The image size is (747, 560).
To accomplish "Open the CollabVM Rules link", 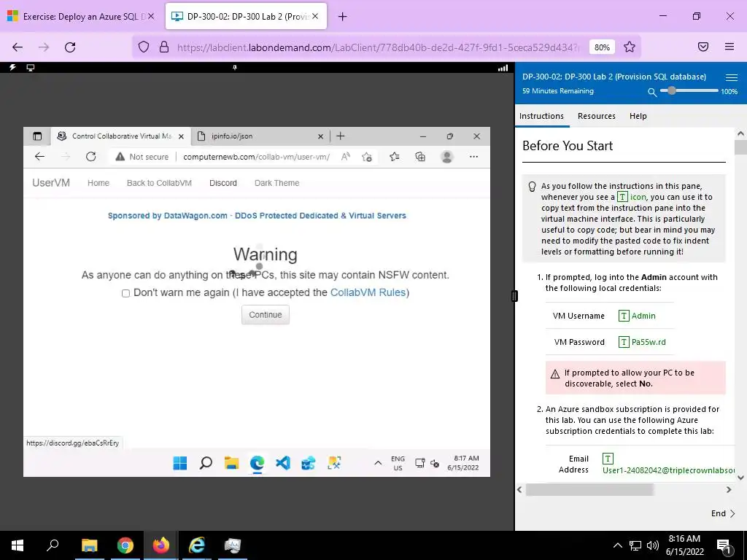I will coord(368,292).
